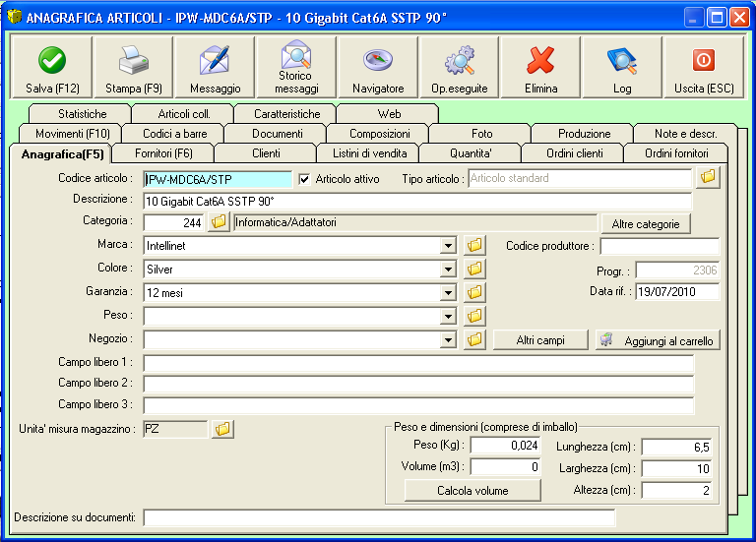756x542 pixels.
Task: Click the Volume (m3) field
Action: 505,466
